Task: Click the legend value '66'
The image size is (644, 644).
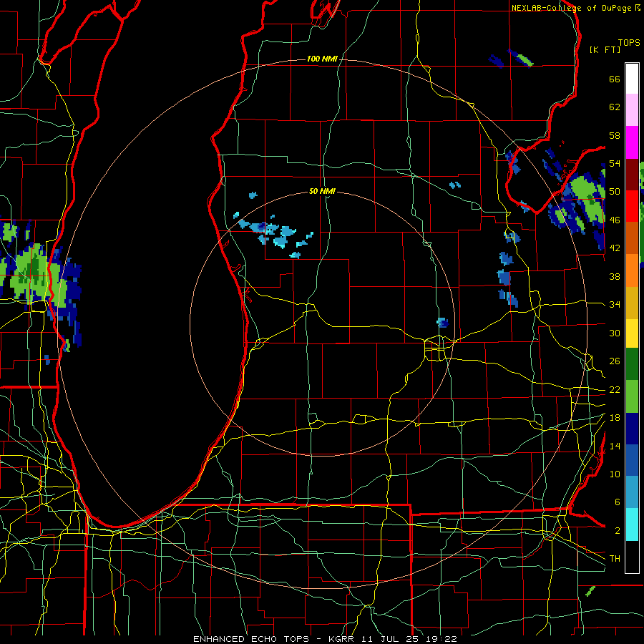Action: pyautogui.click(x=615, y=79)
